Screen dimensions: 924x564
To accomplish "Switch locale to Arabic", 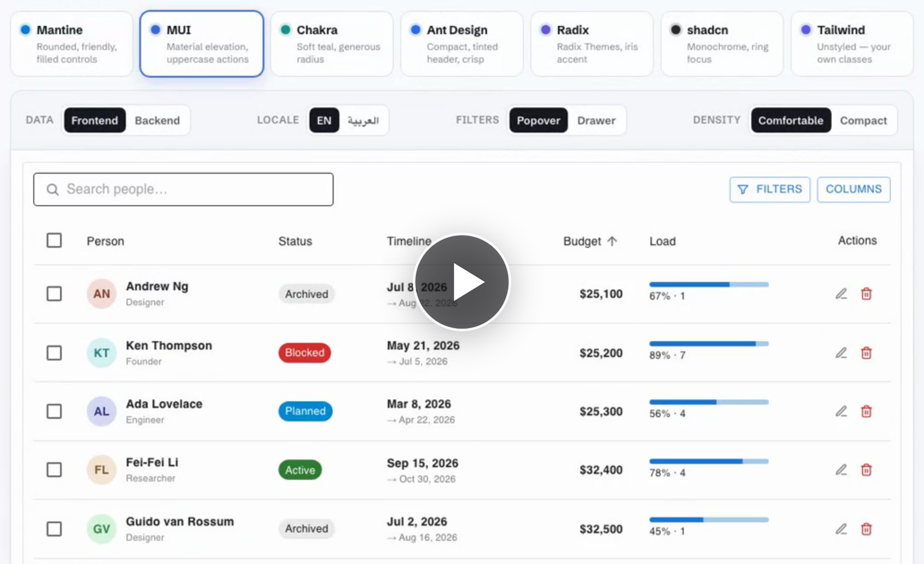I will [x=363, y=120].
